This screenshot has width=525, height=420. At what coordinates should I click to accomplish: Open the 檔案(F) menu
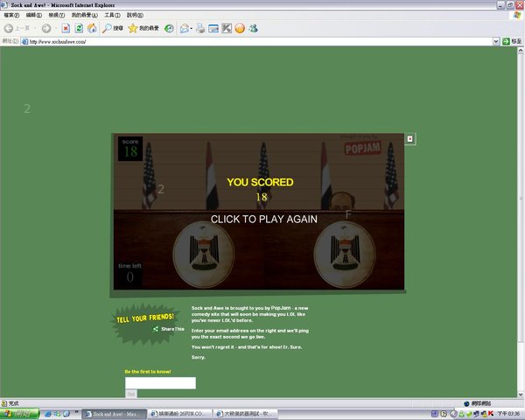[11, 15]
